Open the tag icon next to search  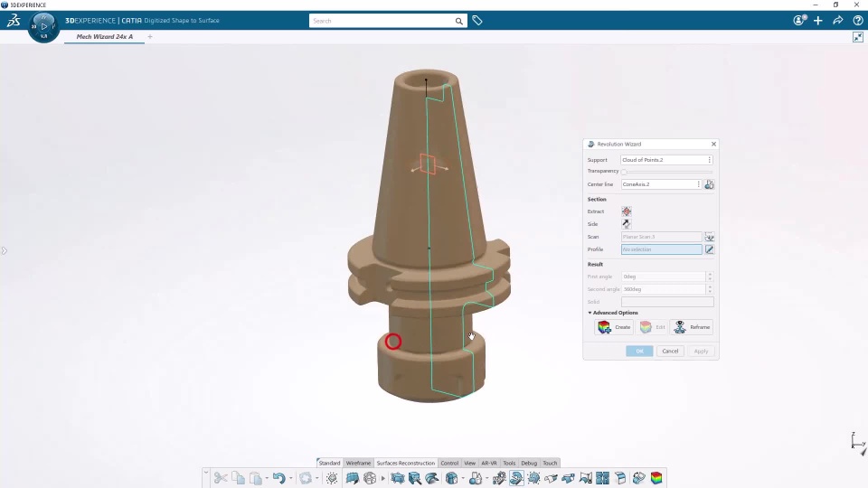tap(477, 21)
